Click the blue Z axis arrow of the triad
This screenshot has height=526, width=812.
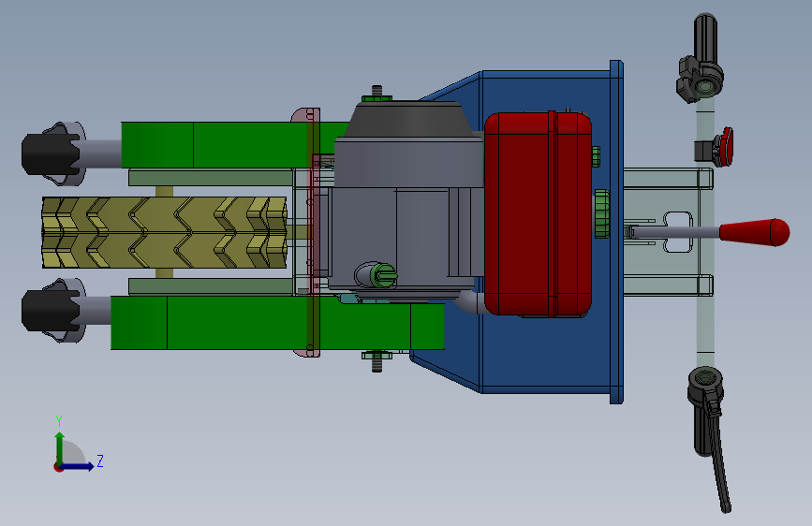click(x=79, y=466)
